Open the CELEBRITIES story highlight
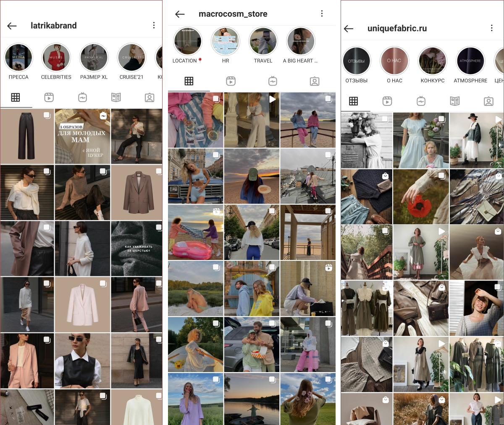Viewport: 504px width, 425px height. [x=56, y=58]
